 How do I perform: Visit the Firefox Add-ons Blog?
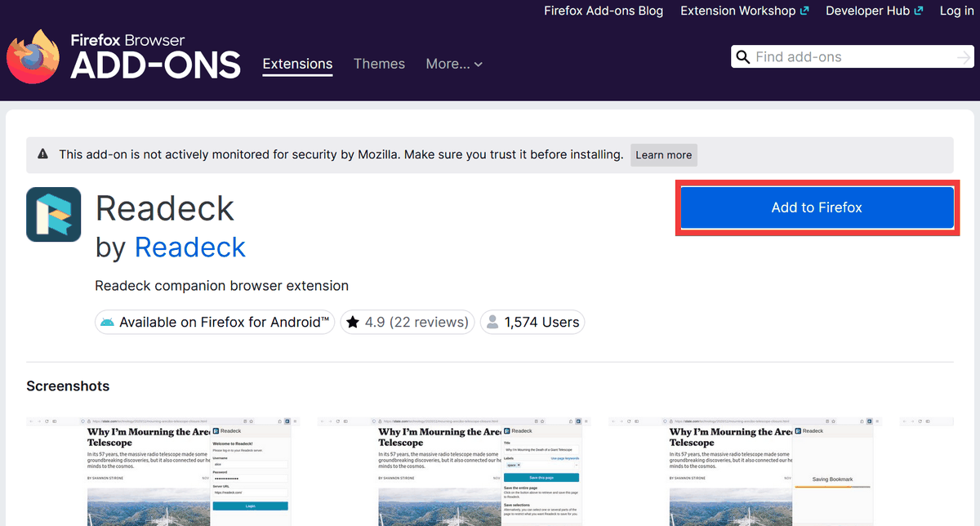click(x=604, y=11)
